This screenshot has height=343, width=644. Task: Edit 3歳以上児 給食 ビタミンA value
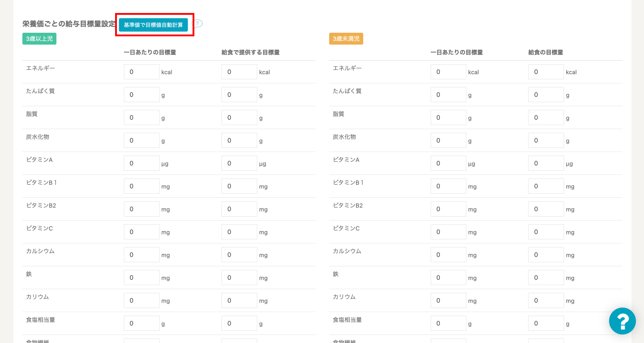click(x=239, y=163)
